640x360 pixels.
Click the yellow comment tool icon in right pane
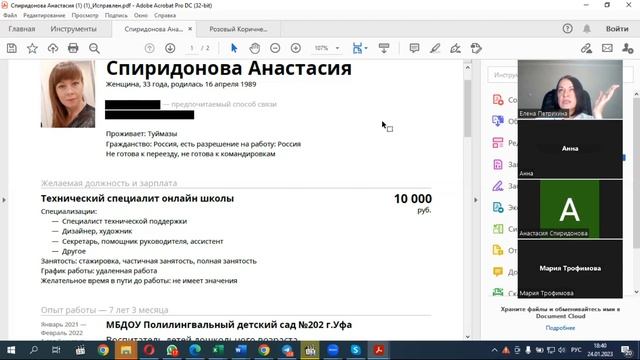pos(498,272)
